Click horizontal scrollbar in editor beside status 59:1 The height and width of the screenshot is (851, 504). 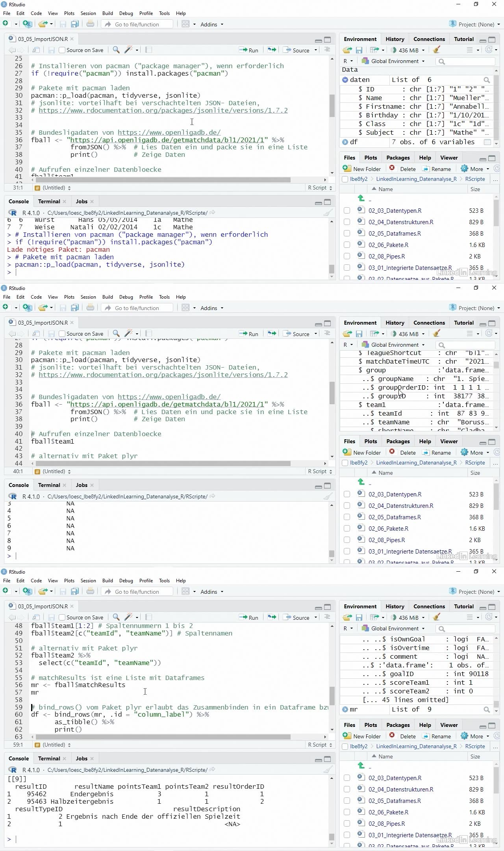[163, 737]
